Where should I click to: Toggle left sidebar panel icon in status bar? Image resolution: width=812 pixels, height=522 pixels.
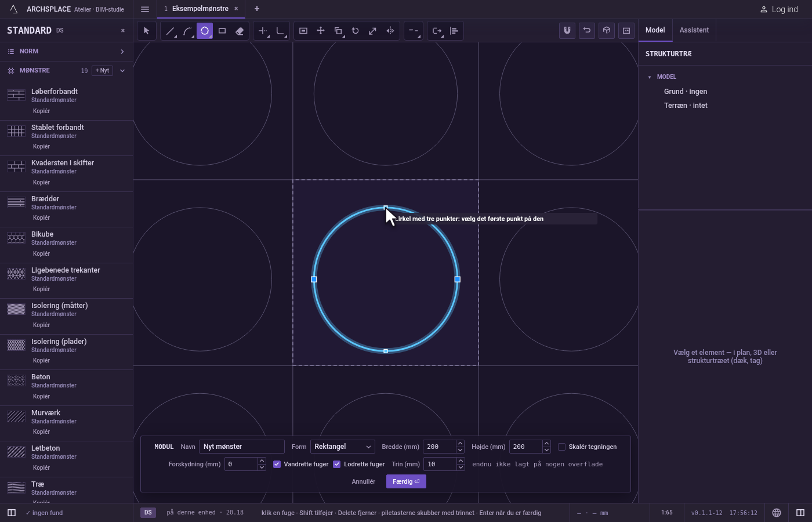12,513
